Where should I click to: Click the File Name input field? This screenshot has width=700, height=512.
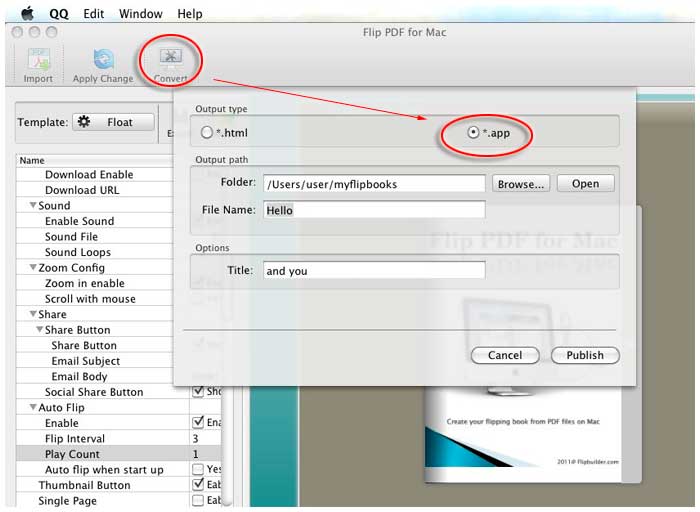(374, 210)
